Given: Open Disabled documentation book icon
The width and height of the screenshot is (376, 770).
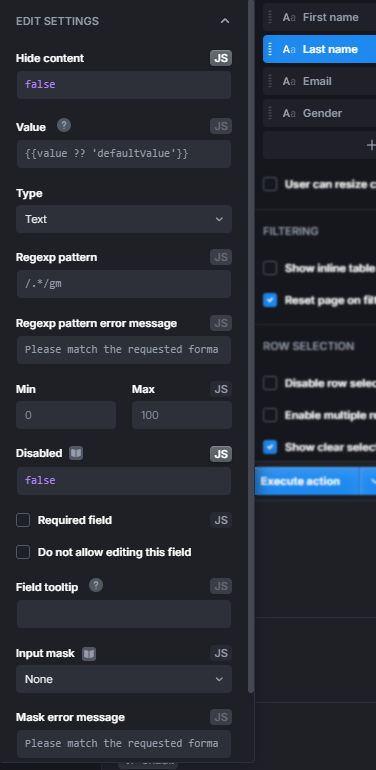Looking at the screenshot, I should pyautogui.click(x=76, y=453).
